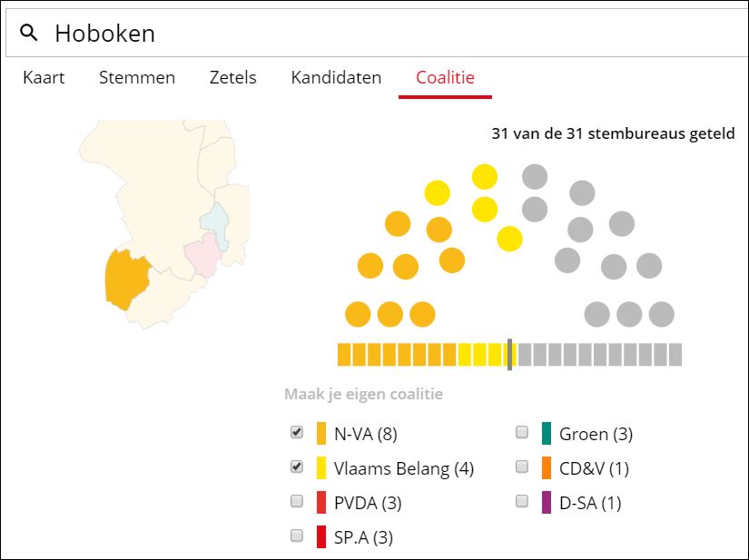Uncheck the Vlaams Belang checkbox
749x560 pixels.
click(x=297, y=467)
